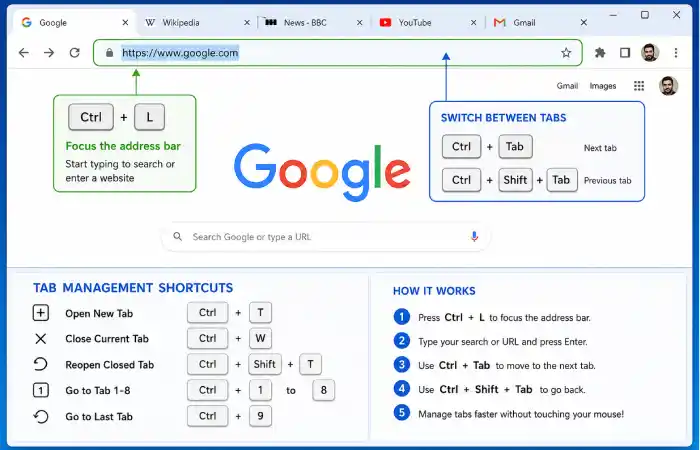This screenshot has width=700, height=450.
Task: Click 'Manage tabs faster without touching your mouse!'
Action: (x=521, y=414)
